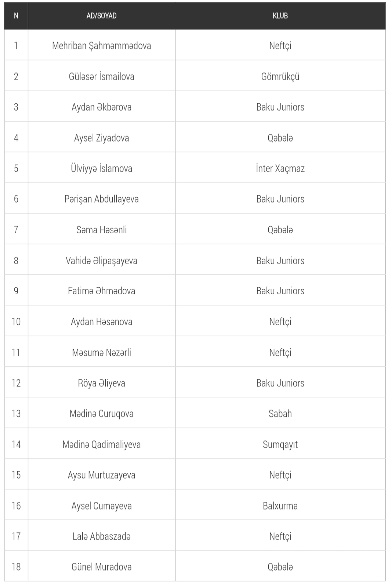Click the Sabah club cell
The image size is (392, 582).
(x=280, y=414)
